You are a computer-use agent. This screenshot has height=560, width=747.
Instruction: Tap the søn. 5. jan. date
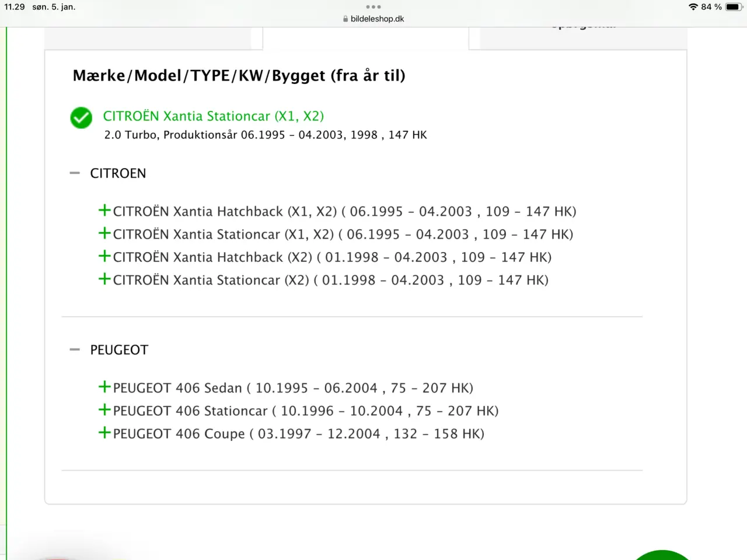click(54, 7)
